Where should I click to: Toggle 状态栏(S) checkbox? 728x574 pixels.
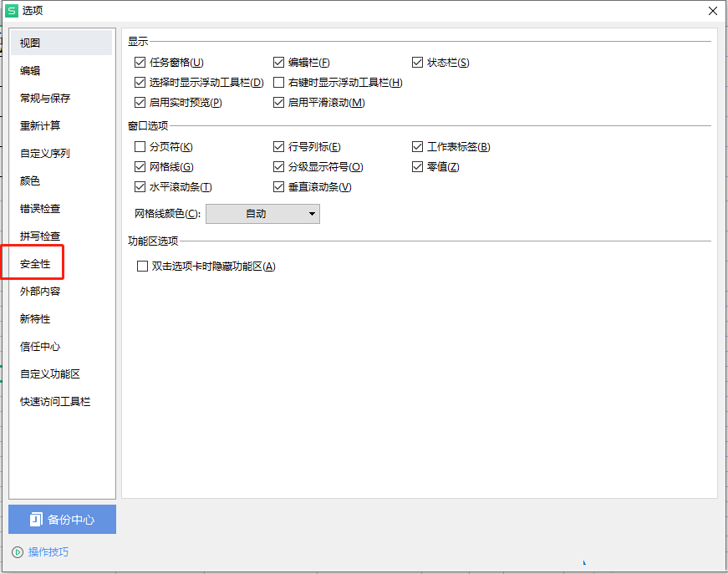coord(417,62)
